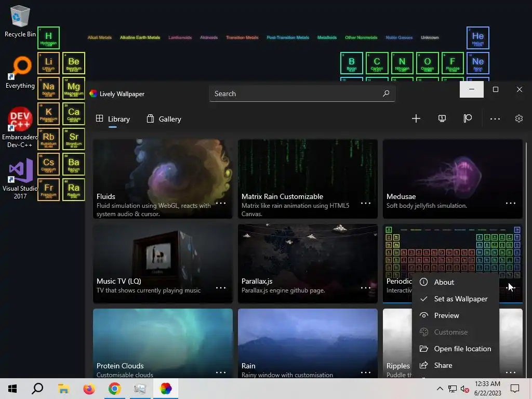Switch to the Gallery tab
Image resolution: width=532 pixels, height=399 pixels.
pos(164,119)
